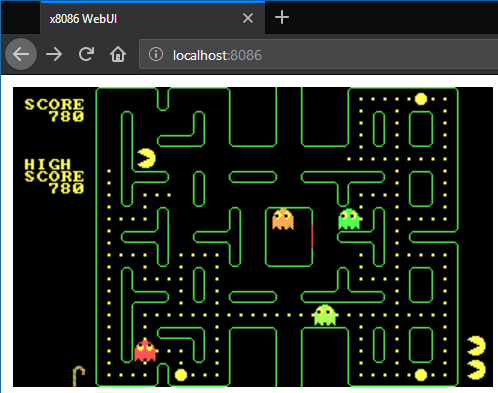This screenshot has height=393, width=498.
Task: Click the red ghost house door
Action: pos(312,237)
